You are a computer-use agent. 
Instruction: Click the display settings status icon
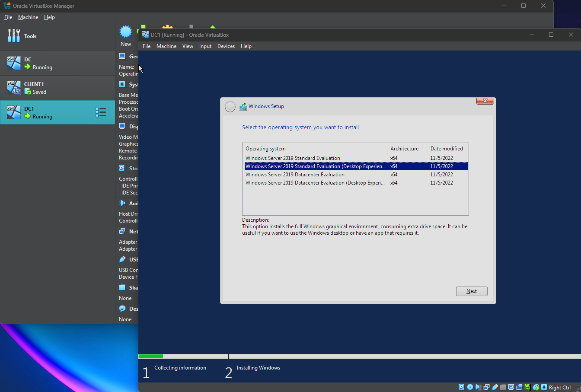(x=511, y=387)
